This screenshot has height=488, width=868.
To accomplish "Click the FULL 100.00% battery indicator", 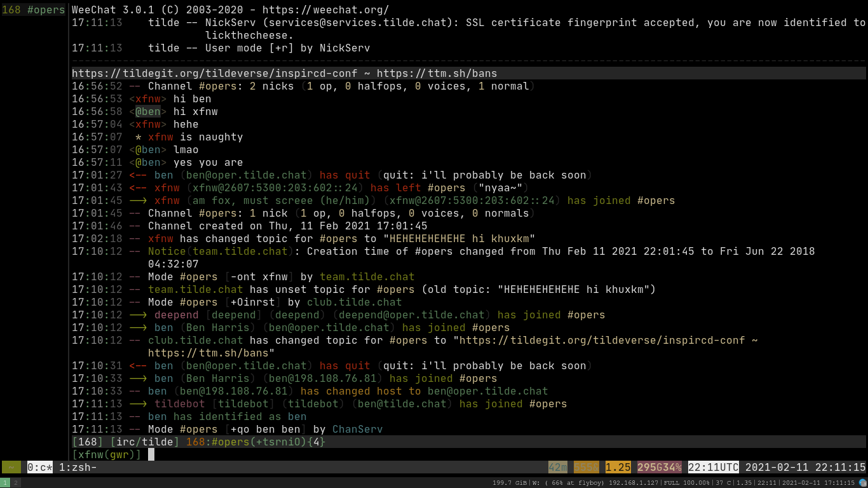I will (x=688, y=483).
